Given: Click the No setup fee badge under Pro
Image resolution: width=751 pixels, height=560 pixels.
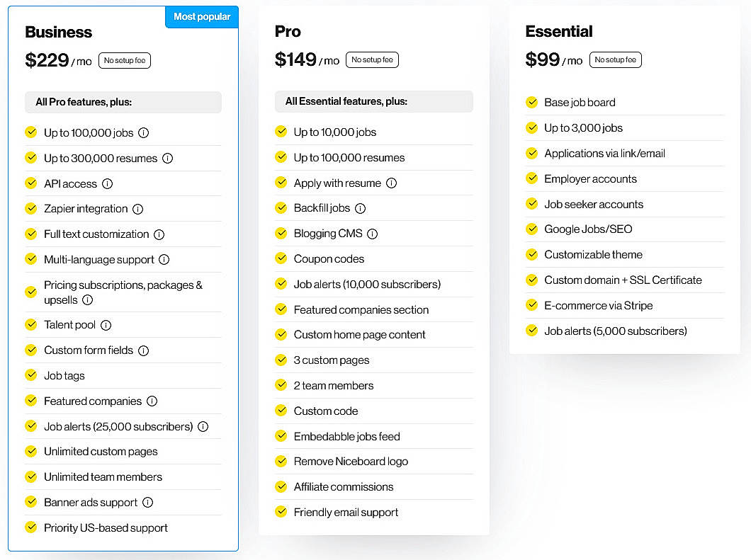Looking at the screenshot, I should [x=372, y=59].
